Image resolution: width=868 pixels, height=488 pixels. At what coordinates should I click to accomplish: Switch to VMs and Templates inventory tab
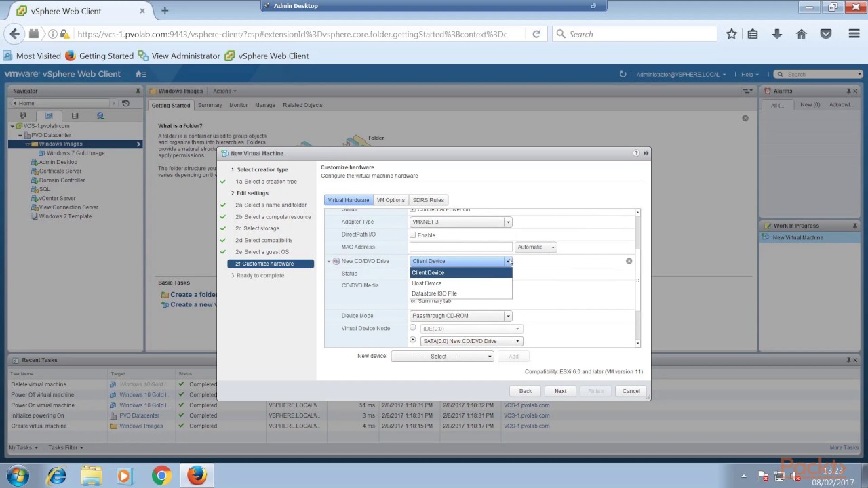pyautogui.click(x=49, y=116)
